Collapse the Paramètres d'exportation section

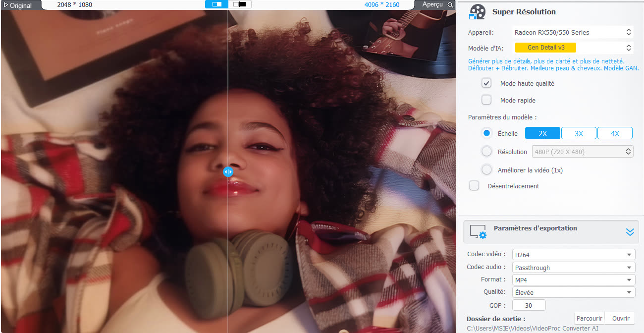pos(630,232)
